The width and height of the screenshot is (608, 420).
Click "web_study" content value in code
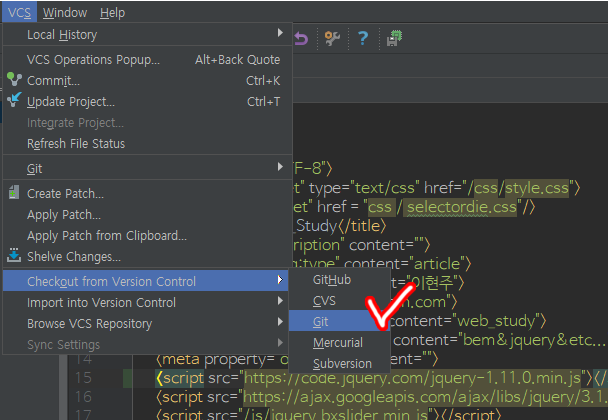pos(497,321)
